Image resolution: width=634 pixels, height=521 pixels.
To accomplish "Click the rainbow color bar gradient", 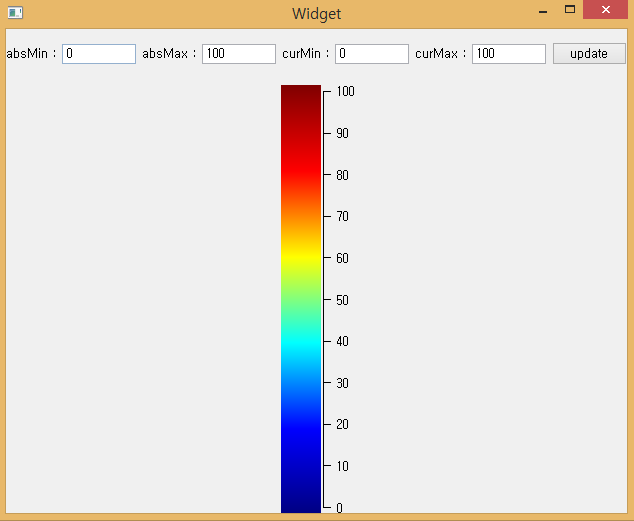I will [301, 299].
